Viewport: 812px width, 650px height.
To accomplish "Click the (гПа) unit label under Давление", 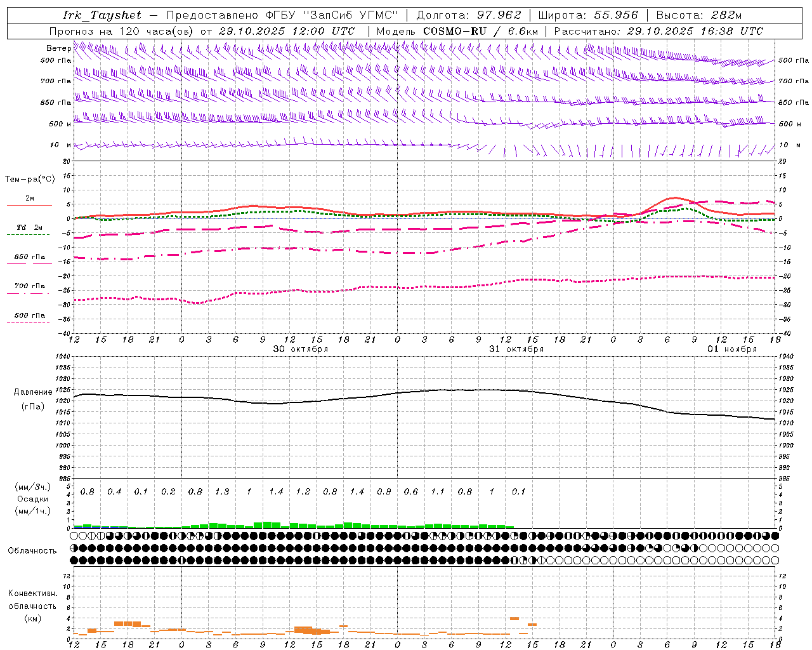I will pyautogui.click(x=33, y=407).
